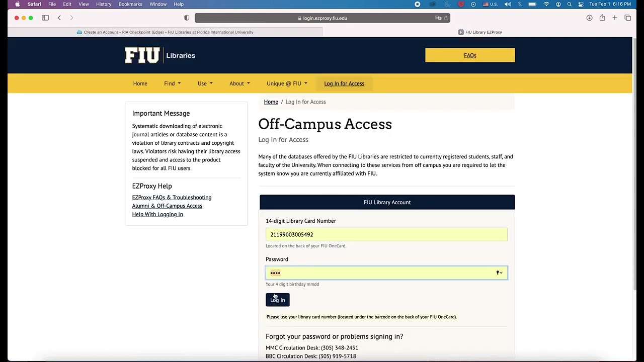Open Help With Logging In link
Viewport: 644px width, 362px height.
pos(157,214)
